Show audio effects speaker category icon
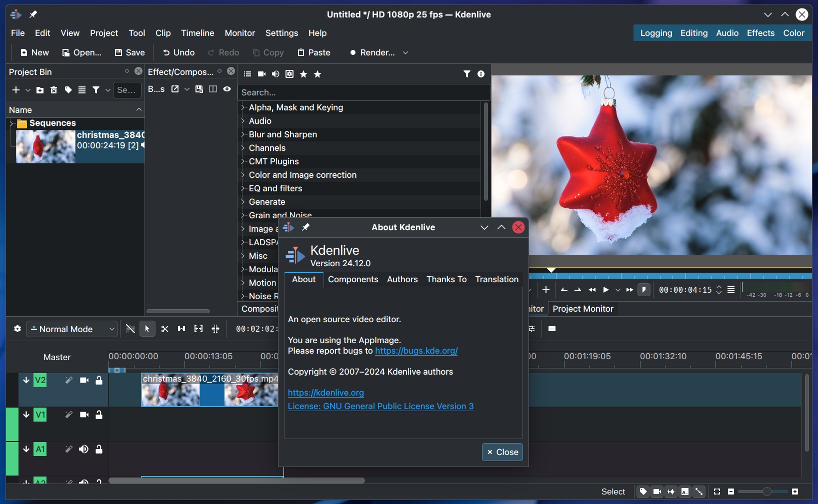 tap(275, 74)
